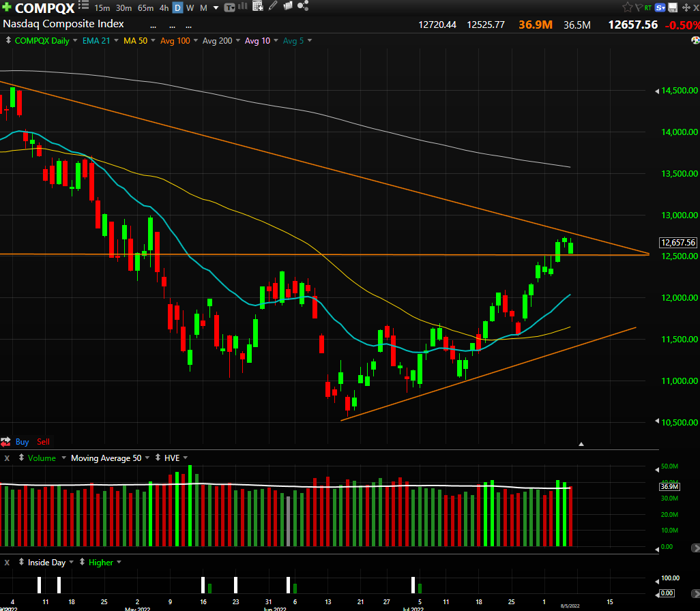Click the up-down arrows beside Inside Day
This screenshot has width=700, height=611.
[21, 562]
